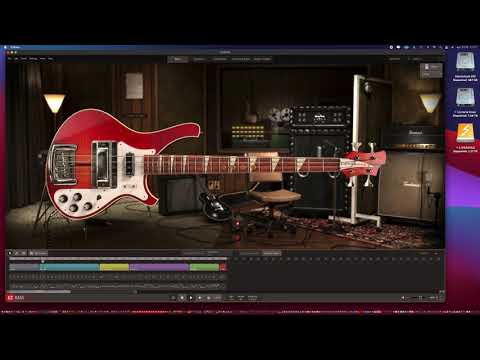Select the teal song part block

click(70, 267)
